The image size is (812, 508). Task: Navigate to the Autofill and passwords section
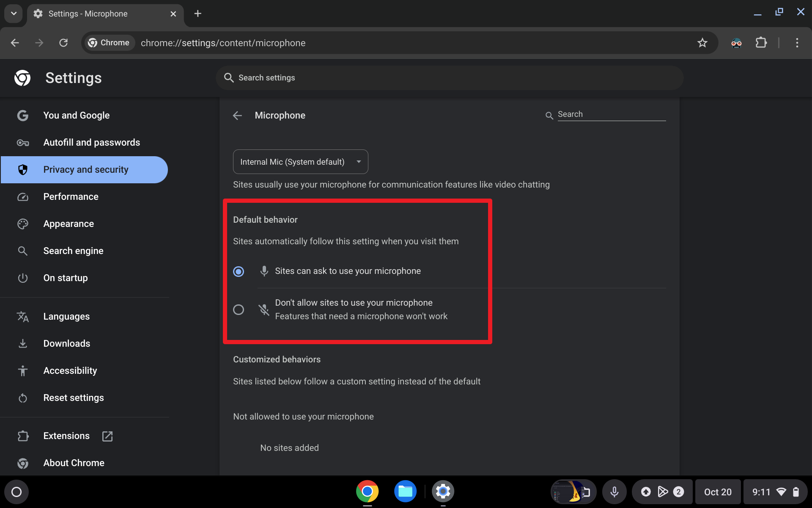point(91,142)
